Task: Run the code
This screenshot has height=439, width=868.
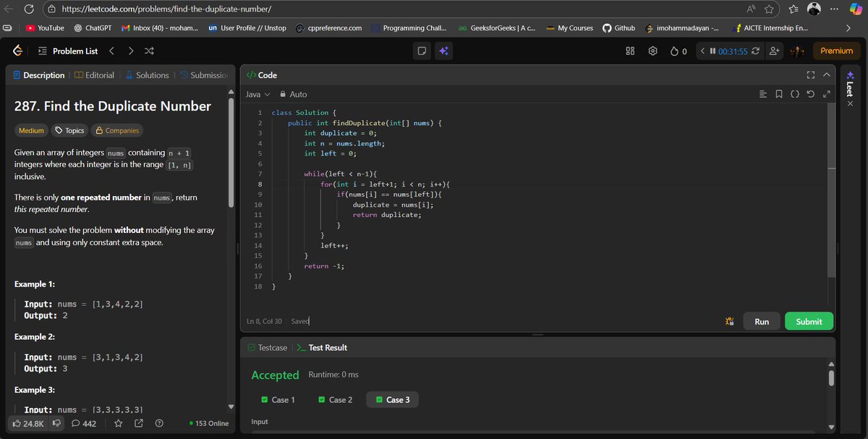Action: click(x=762, y=322)
